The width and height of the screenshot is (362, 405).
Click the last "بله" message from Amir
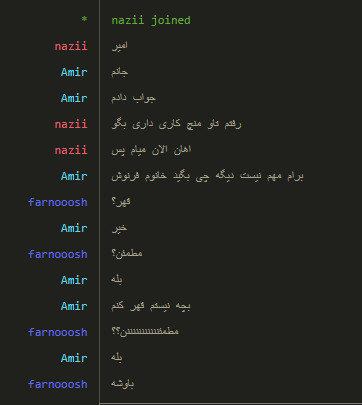[117, 358]
